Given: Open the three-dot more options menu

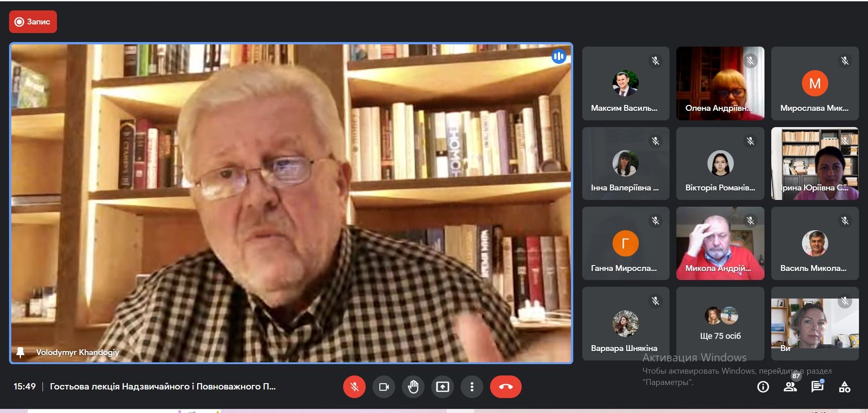Looking at the screenshot, I should (x=472, y=387).
